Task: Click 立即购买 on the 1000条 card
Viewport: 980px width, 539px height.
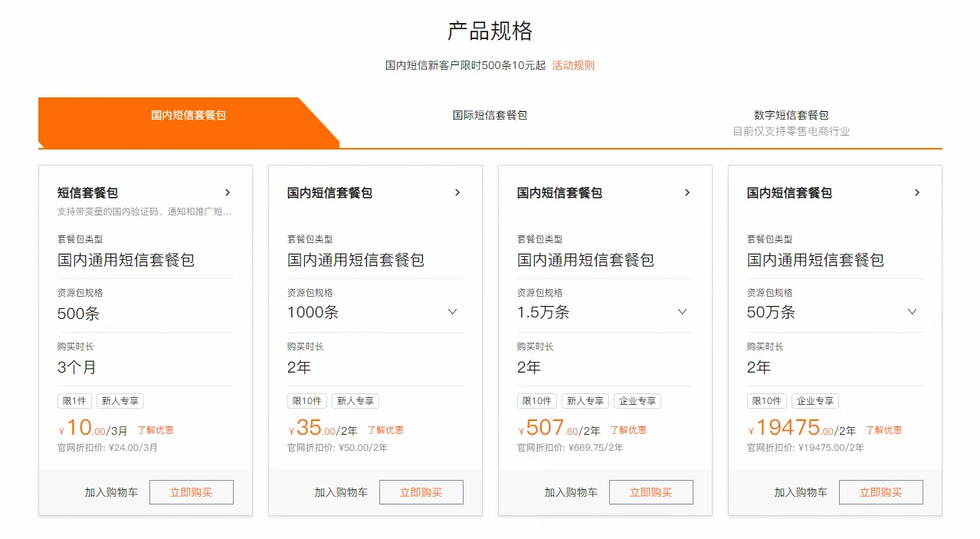Action: point(421,492)
